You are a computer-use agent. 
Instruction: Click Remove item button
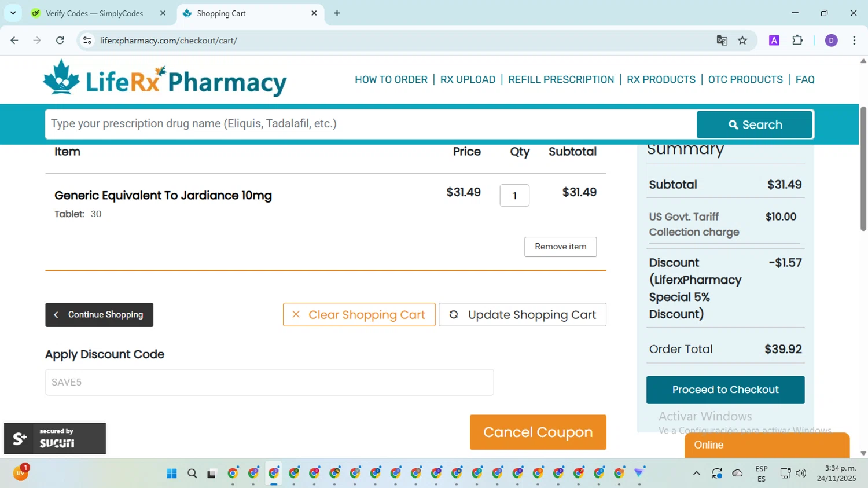pos(560,247)
